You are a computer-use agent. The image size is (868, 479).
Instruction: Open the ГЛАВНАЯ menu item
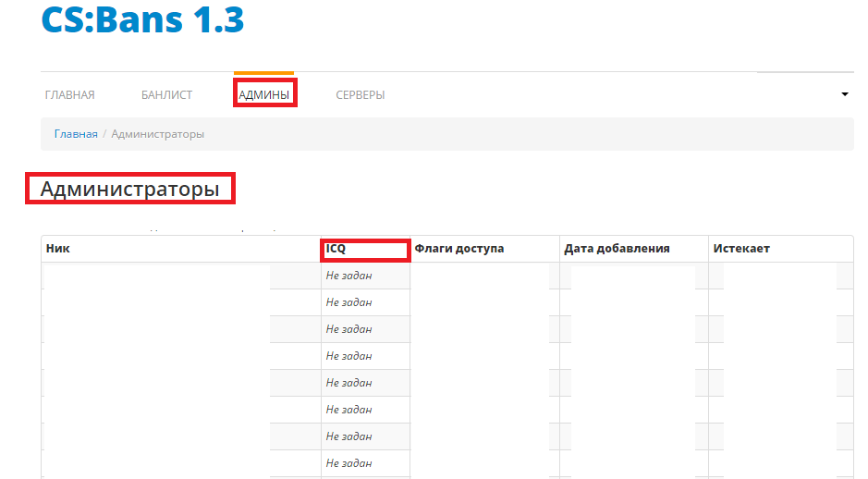point(69,94)
